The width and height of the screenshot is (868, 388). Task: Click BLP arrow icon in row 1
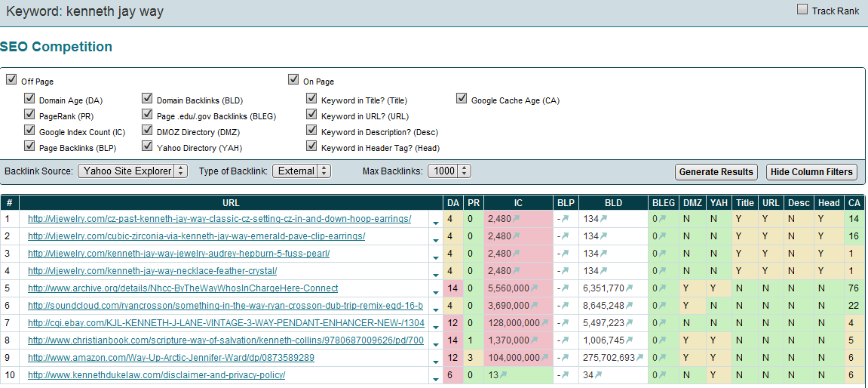pyautogui.click(x=565, y=219)
